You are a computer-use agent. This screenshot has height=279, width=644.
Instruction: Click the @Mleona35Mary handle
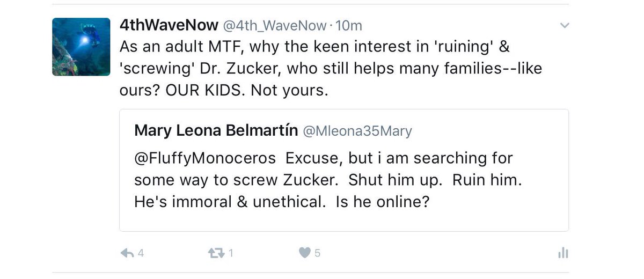click(x=357, y=131)
